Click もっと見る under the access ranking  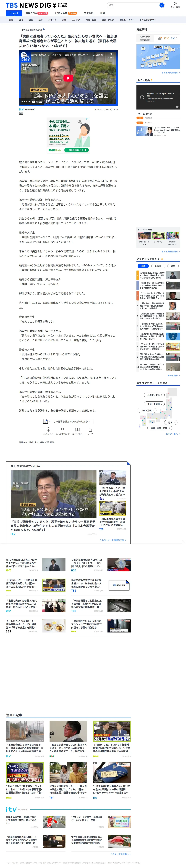[x=174, y=375]
